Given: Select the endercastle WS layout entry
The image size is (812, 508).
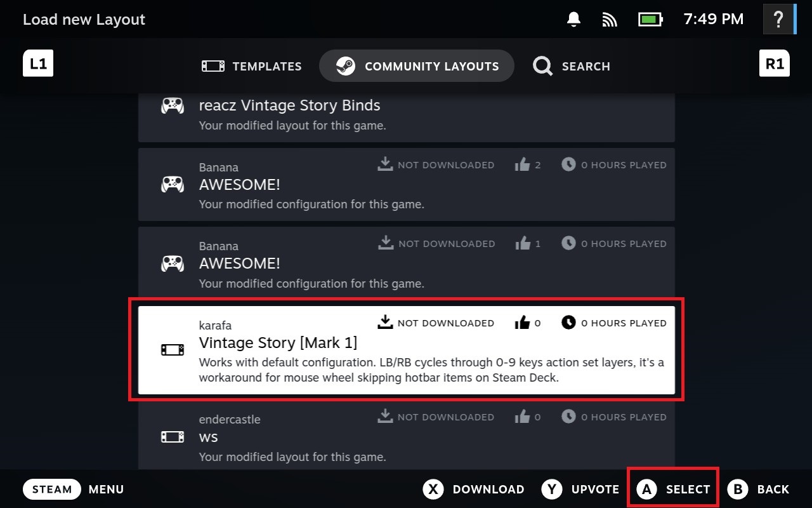Looking at the screenshot, I should tap(406, 437).
